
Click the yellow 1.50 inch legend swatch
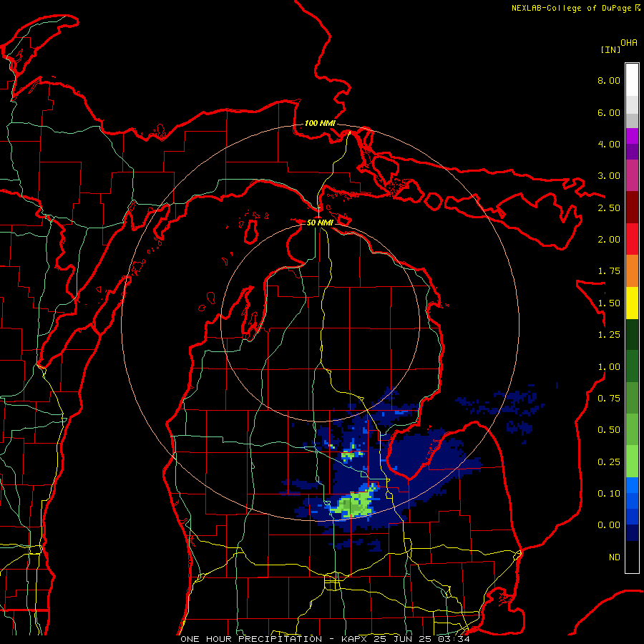pyautogui.click(x=632, y=303)
